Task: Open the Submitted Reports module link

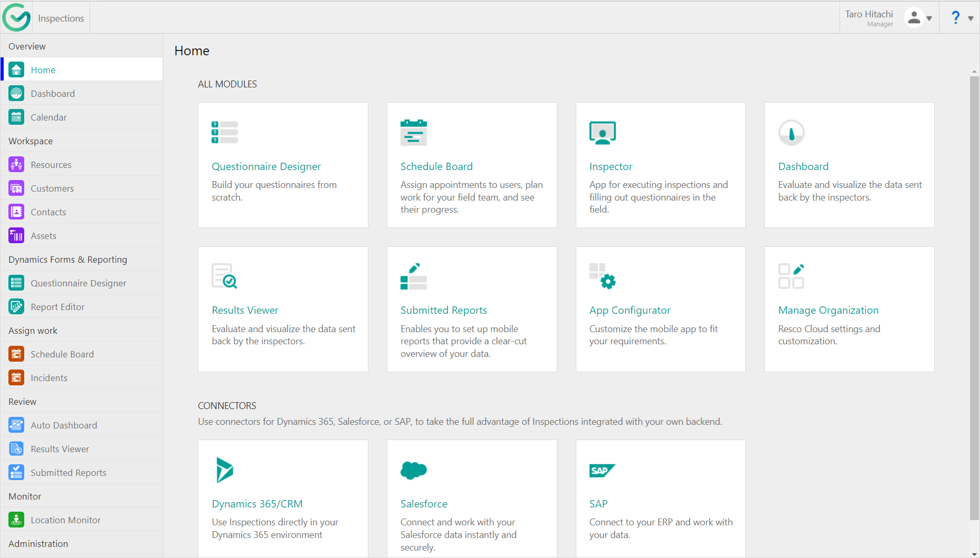Action: tap(443, 310)
